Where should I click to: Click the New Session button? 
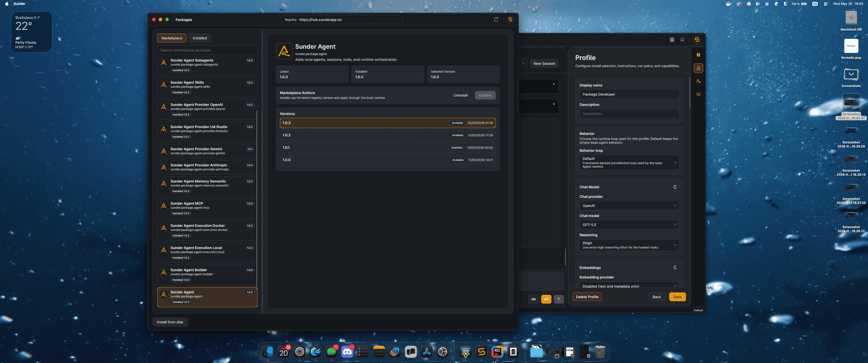(544, 64)
